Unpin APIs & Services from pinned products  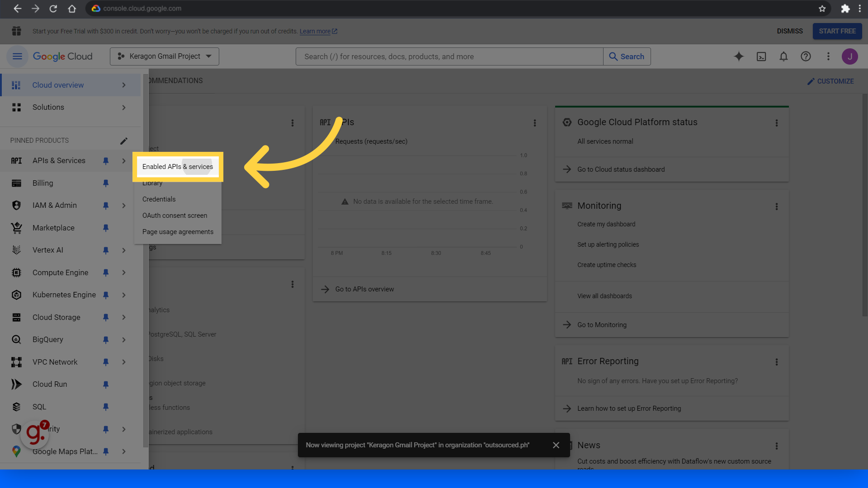tap(106, 161)
